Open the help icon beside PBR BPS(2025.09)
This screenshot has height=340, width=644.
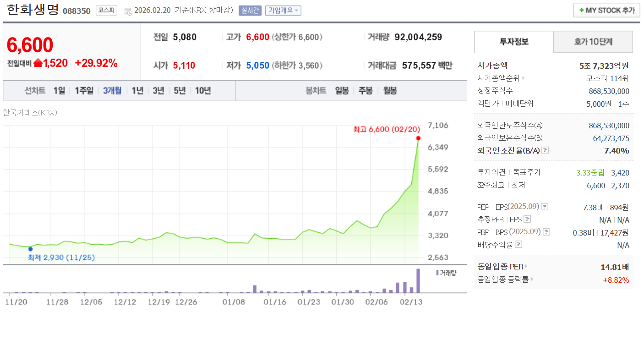(x=546, y=232)
